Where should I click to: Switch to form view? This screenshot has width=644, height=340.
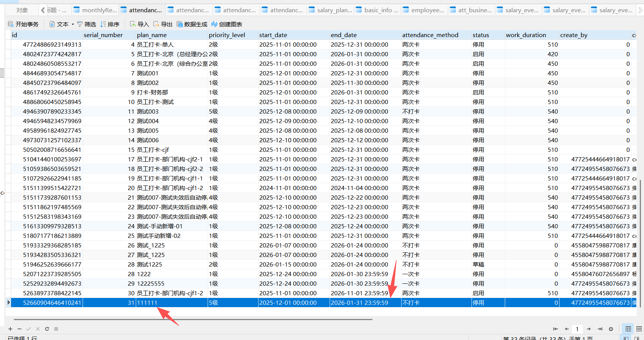point(639,329)
